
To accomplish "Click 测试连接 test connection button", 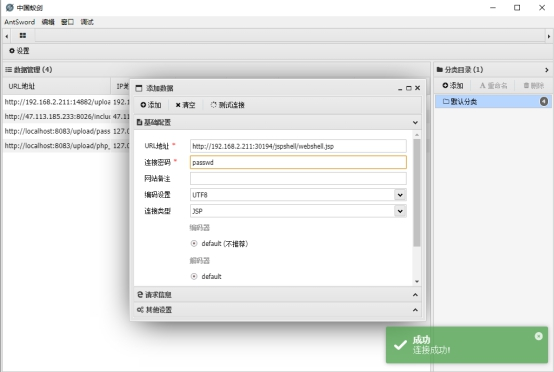I will [228, 105].
